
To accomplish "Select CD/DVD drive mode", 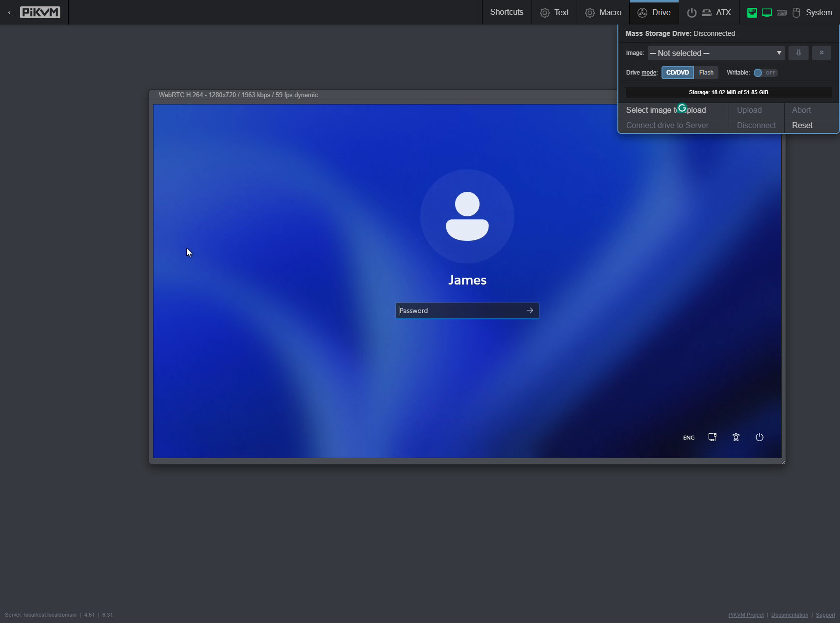I will pos(677,73).
